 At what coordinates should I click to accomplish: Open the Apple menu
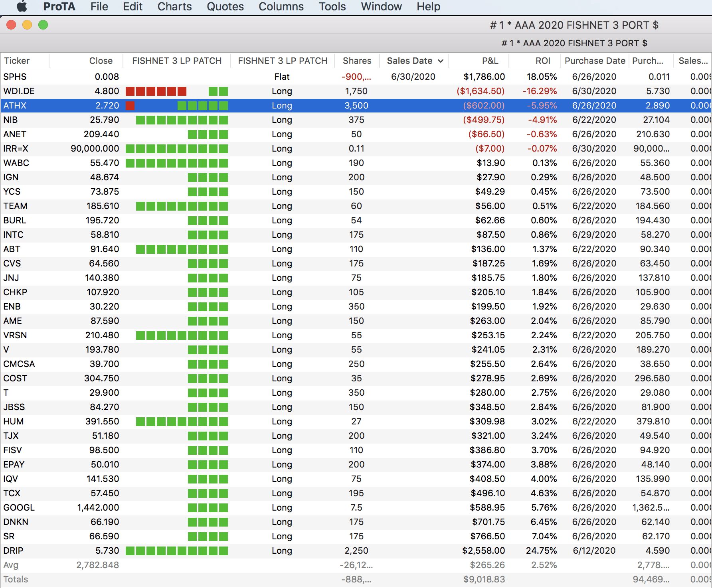click(22, 6)
